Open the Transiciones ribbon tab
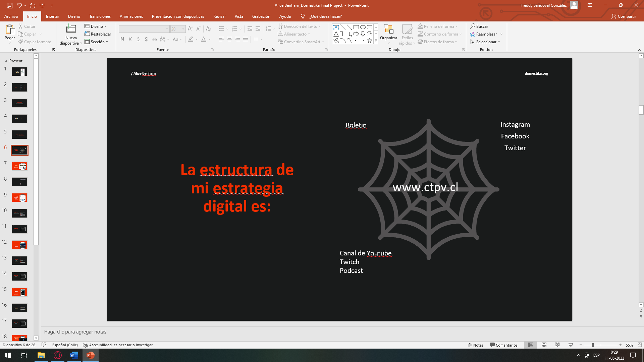The image size is (644, 362). pos(100,16)
